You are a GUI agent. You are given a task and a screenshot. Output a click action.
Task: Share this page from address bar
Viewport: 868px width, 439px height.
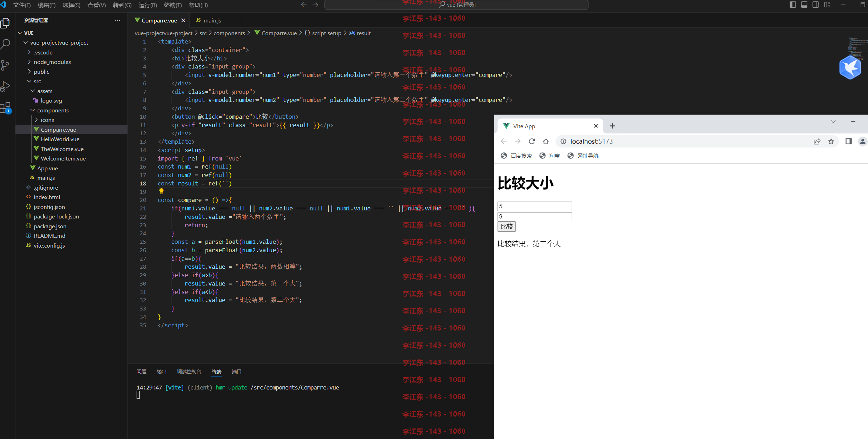817,141
